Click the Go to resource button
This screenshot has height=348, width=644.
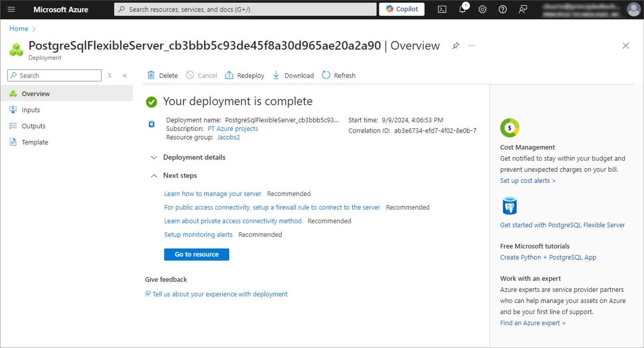(196, 254)
